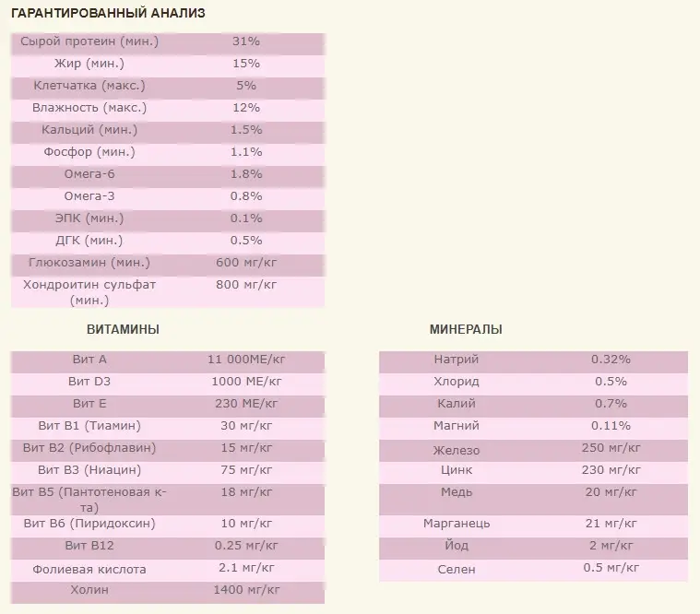Viewport: 700px width, 614px height.
Task: Click the 1000 МЕ/кг Вит D3 value
Action: pyautogui.click(x=246, y=382)
